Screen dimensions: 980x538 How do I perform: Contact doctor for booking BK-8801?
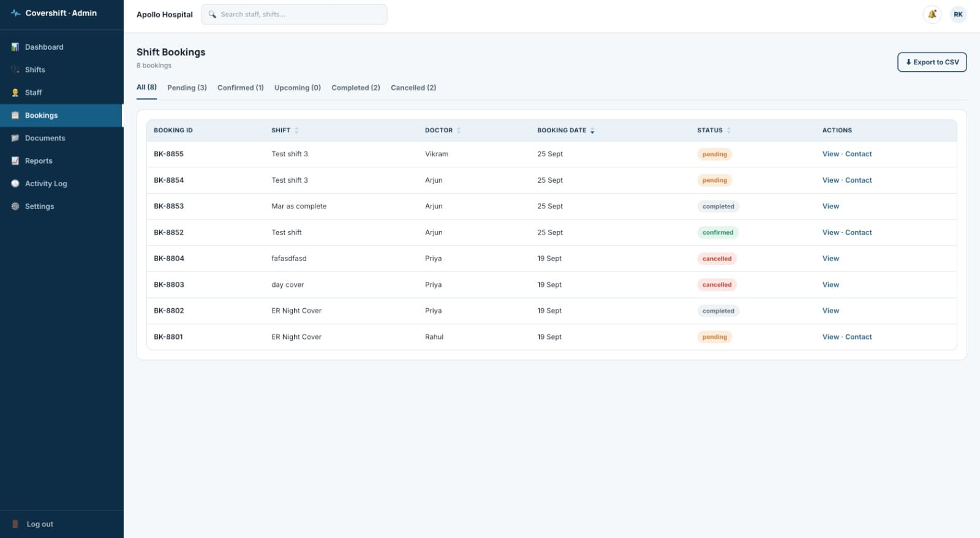(x=859, y=337)
